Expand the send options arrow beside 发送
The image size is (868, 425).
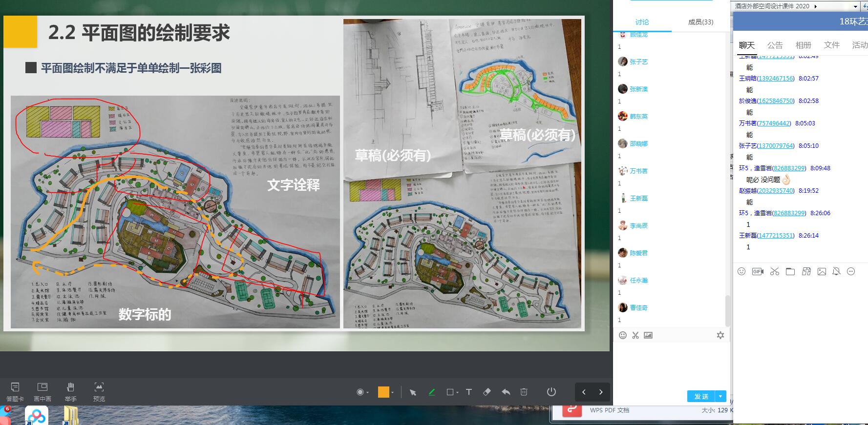(x=720, y=396)
